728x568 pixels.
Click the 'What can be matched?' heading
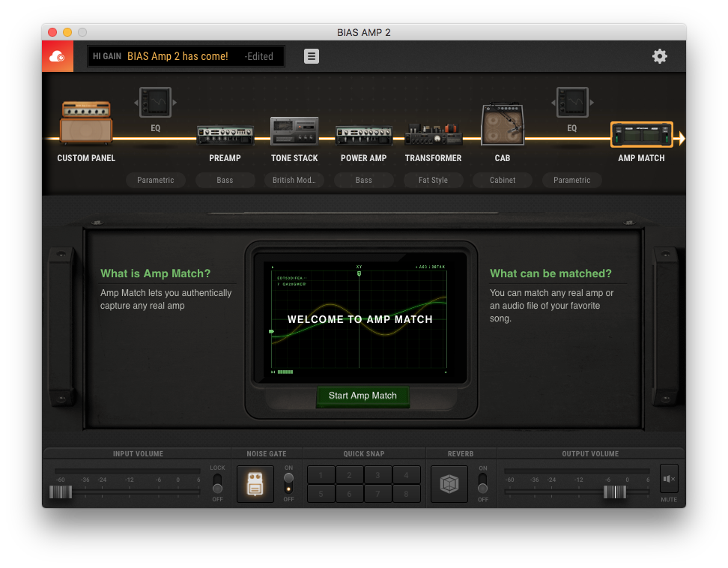point(550,274)
